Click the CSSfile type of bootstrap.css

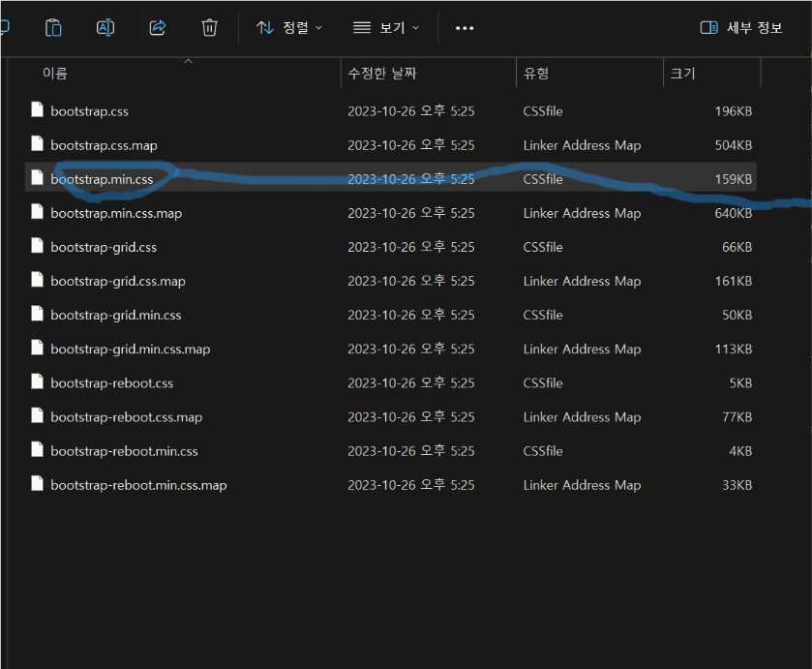[x=543, y=111]
